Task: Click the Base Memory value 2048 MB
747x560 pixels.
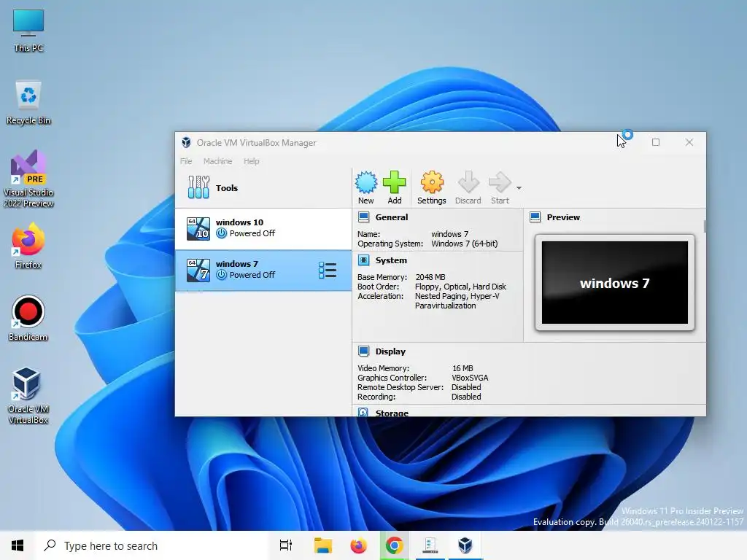Action: pyautogui.click(x=430, y=277)
